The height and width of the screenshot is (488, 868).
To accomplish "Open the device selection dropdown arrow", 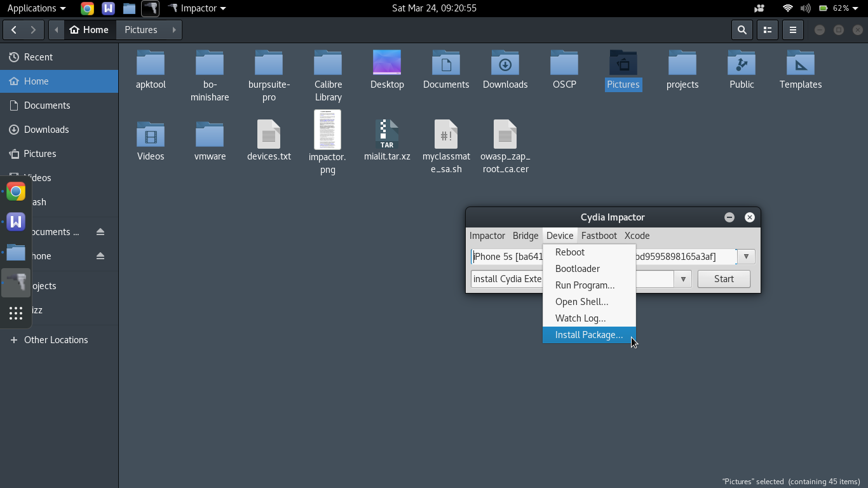I will (746, 257).
